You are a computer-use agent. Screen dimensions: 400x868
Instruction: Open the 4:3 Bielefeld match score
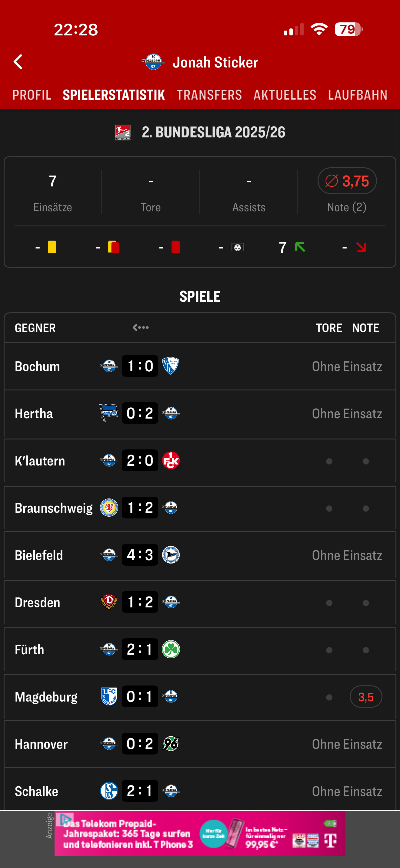tap(140, 555)
